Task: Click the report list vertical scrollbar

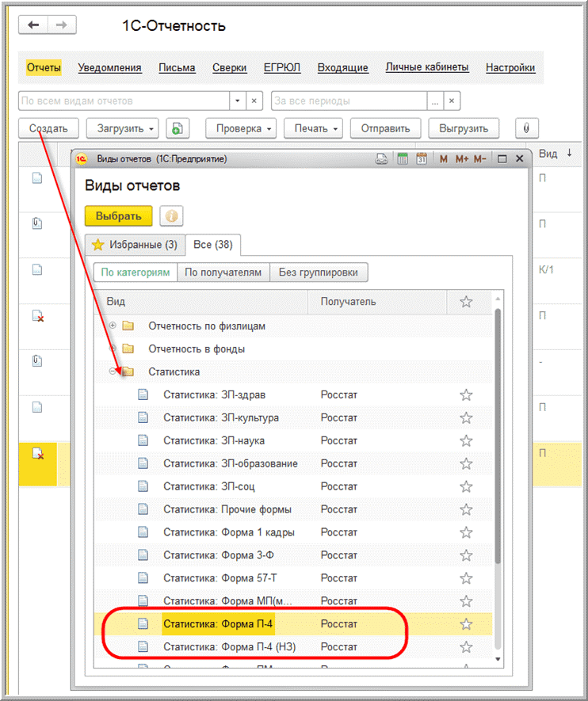Action: point(498,436)
